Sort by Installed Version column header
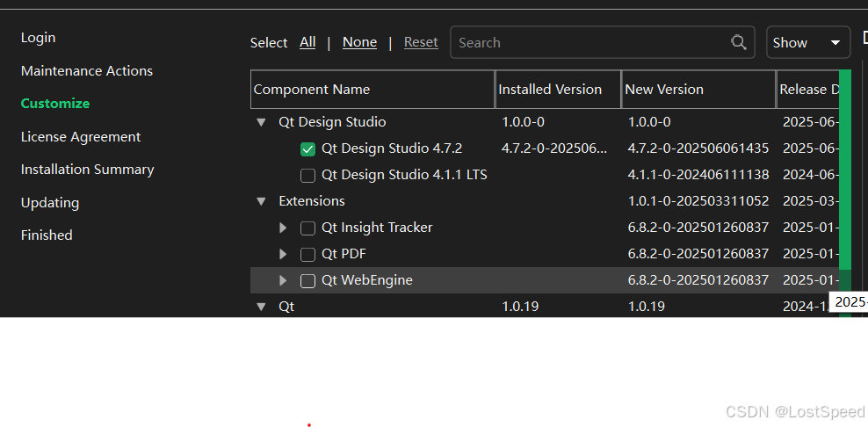This screenshot has height=427, width=868. click(558, 89)
